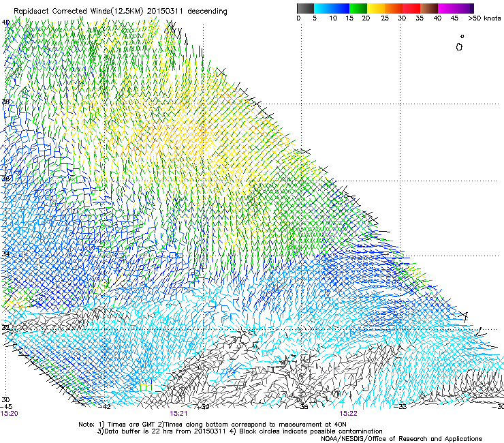Click the '38' latitude label
504x443 pixels.
click(x=5, y=102)
